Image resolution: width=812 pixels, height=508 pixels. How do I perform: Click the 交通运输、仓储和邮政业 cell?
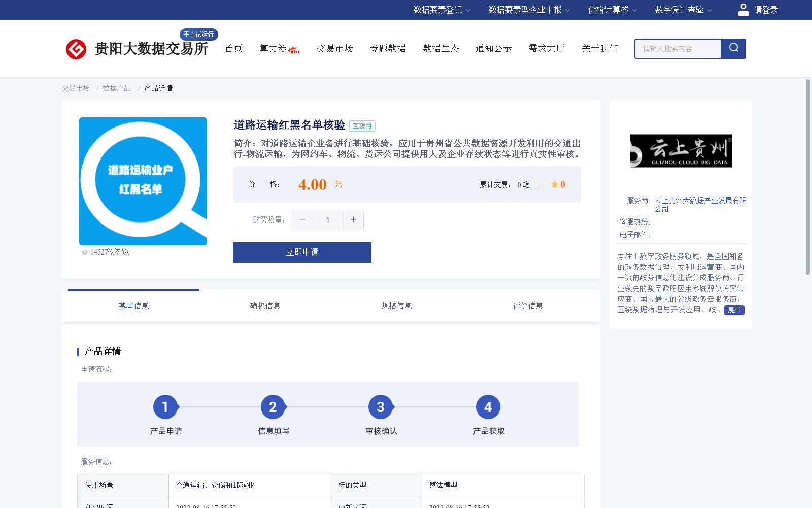pos(250,485)
